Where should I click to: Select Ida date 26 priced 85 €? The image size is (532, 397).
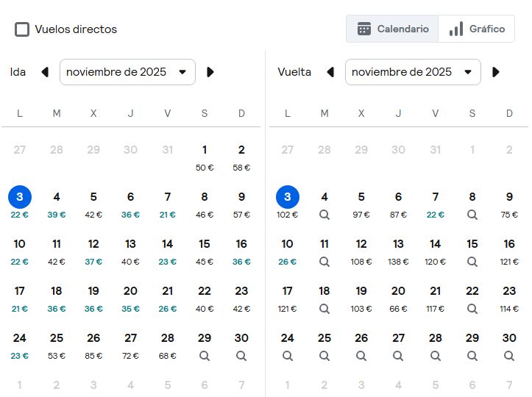tap(93, 345)
